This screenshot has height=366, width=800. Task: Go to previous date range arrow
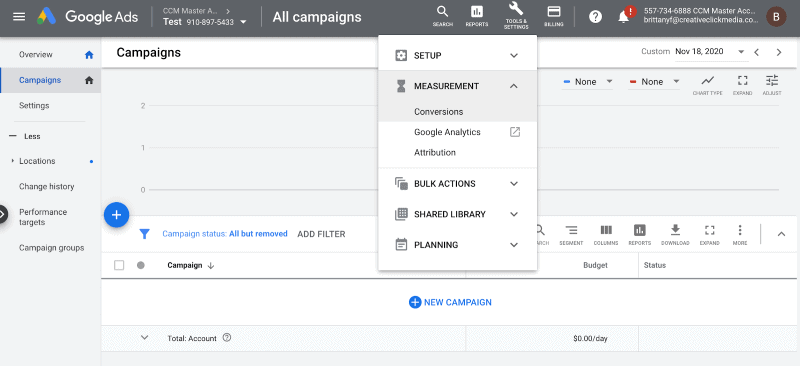[757, 52]
